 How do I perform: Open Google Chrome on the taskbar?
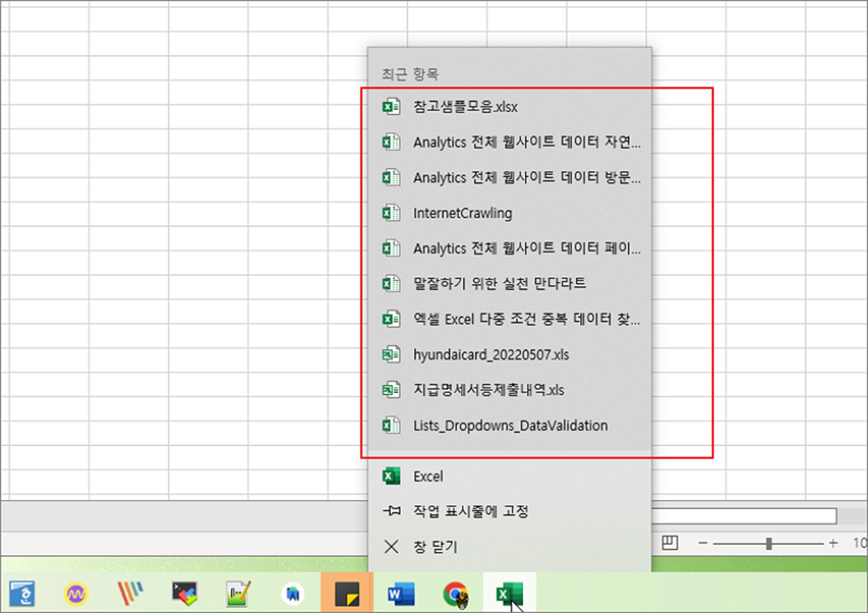click(456, 594)
